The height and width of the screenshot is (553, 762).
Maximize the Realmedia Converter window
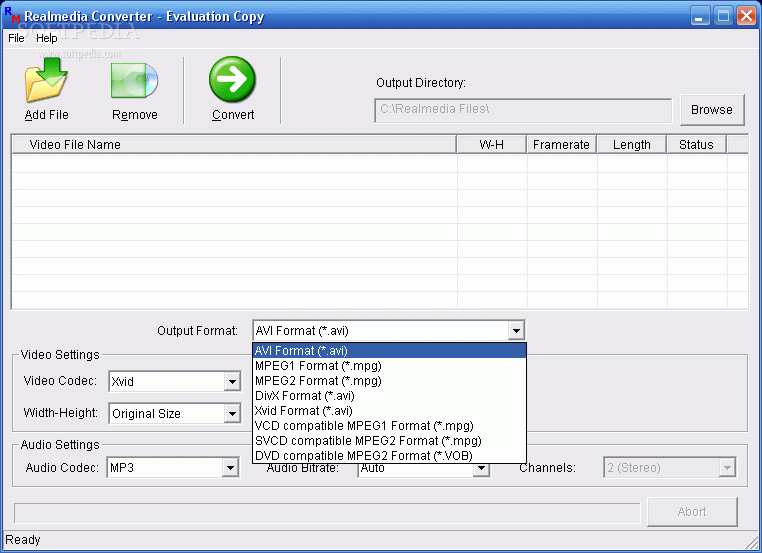click(723, 16)
